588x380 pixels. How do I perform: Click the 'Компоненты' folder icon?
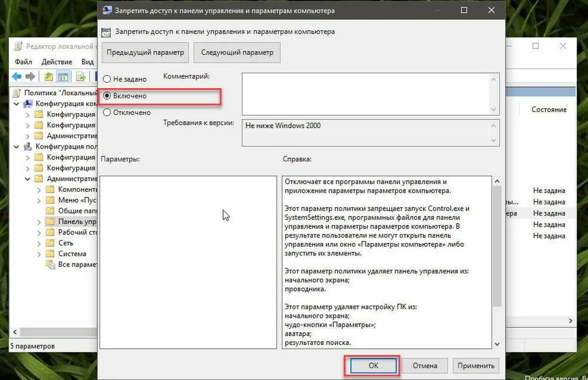50,189
